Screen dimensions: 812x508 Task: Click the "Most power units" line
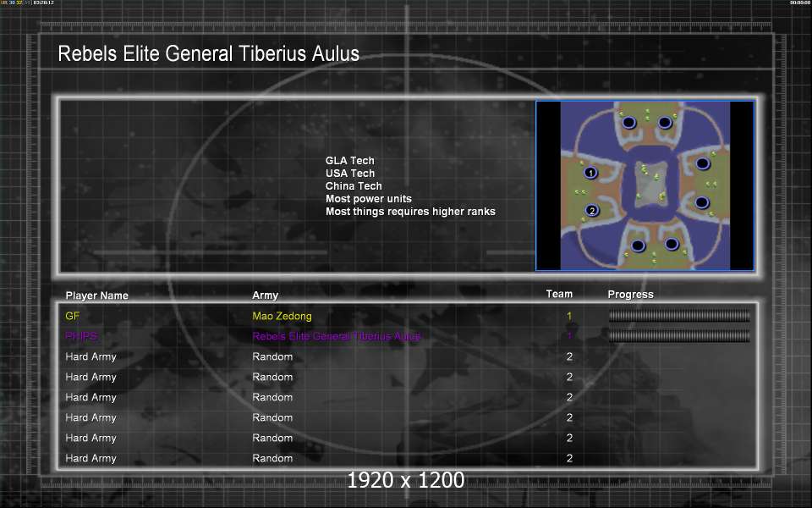pos(369,198)
